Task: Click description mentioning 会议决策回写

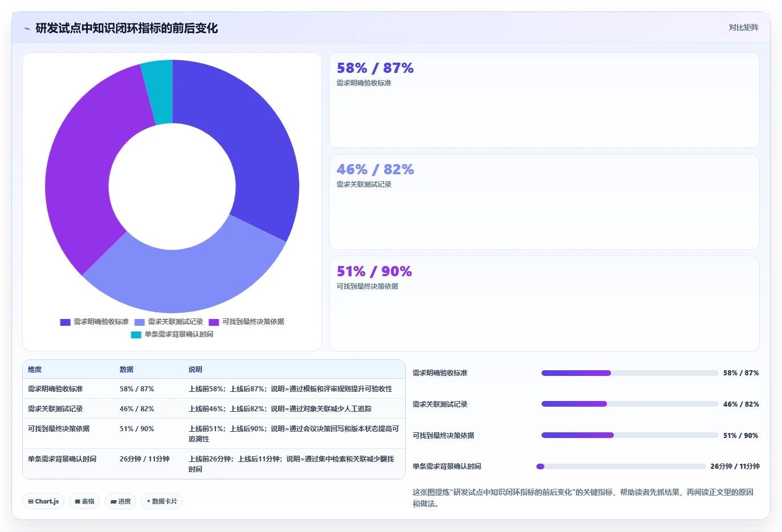Action: (x=294, y=434)
